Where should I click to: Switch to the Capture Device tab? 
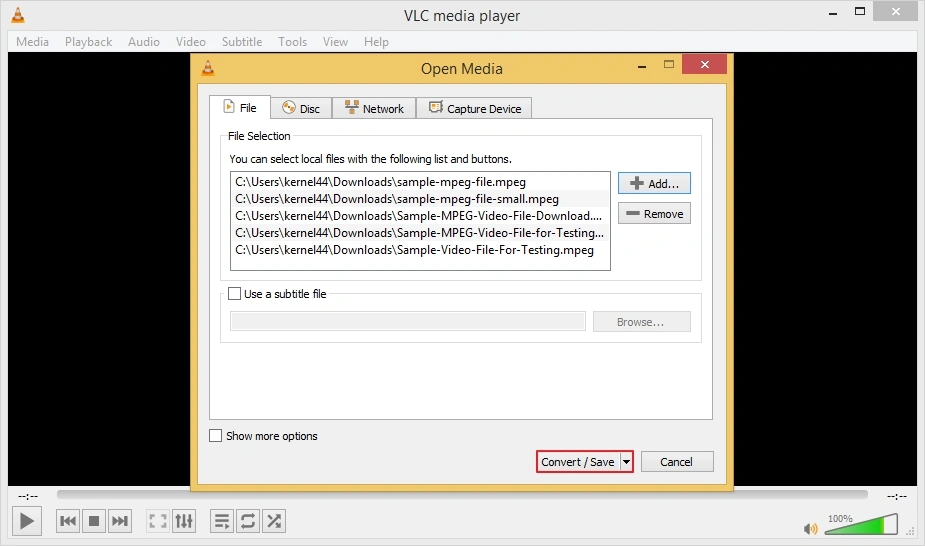pyautogui.click(x=474, y=108)
